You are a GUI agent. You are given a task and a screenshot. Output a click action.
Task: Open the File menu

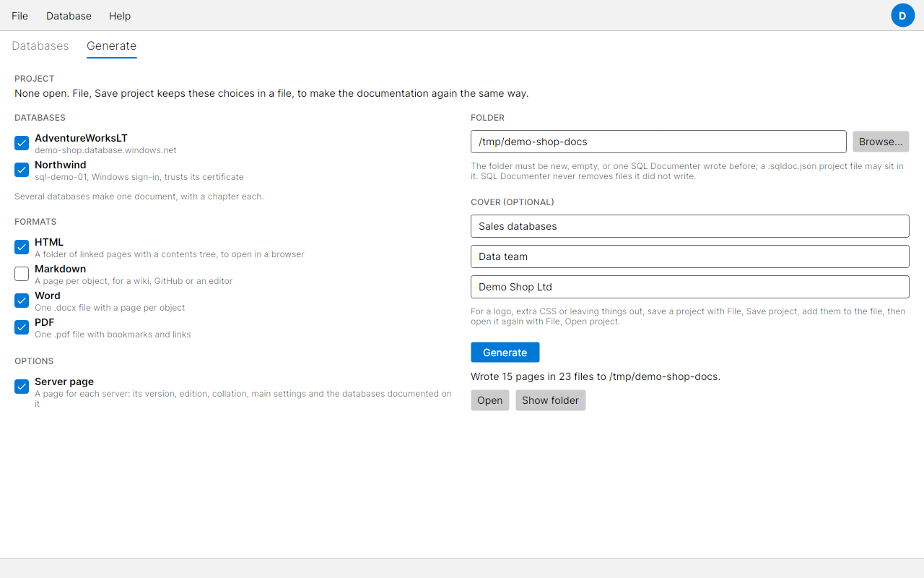(20, 16)
